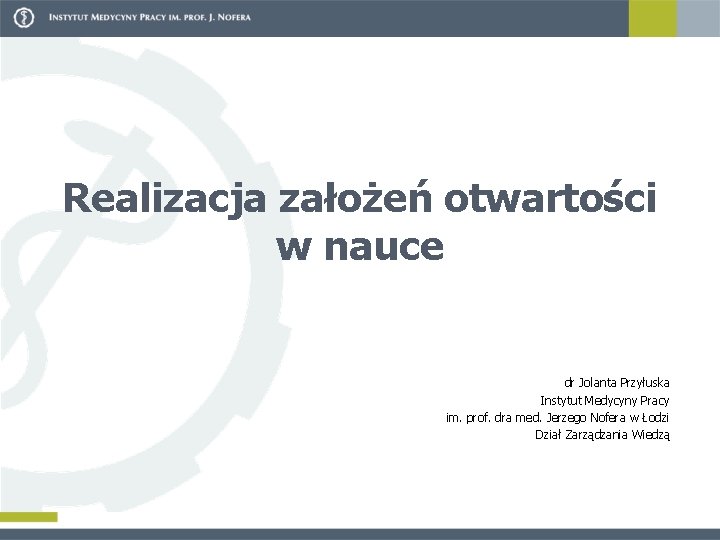Select the title line 'w nauce'
Image resolution: width=720 pixels, height=540 pixels.
[360, 247]
